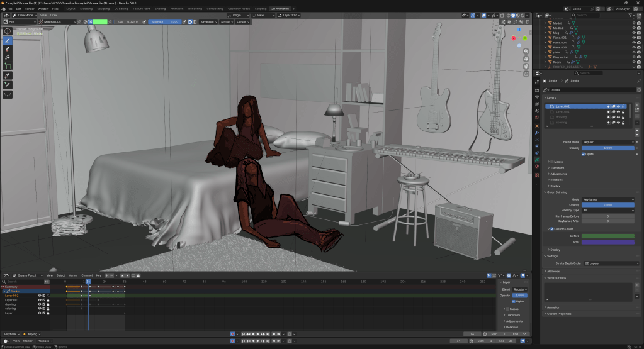Viewport: 644px width, 349px height.
Task: Open the Stroke Depth Order dropdown
Action: coord(608,263)
